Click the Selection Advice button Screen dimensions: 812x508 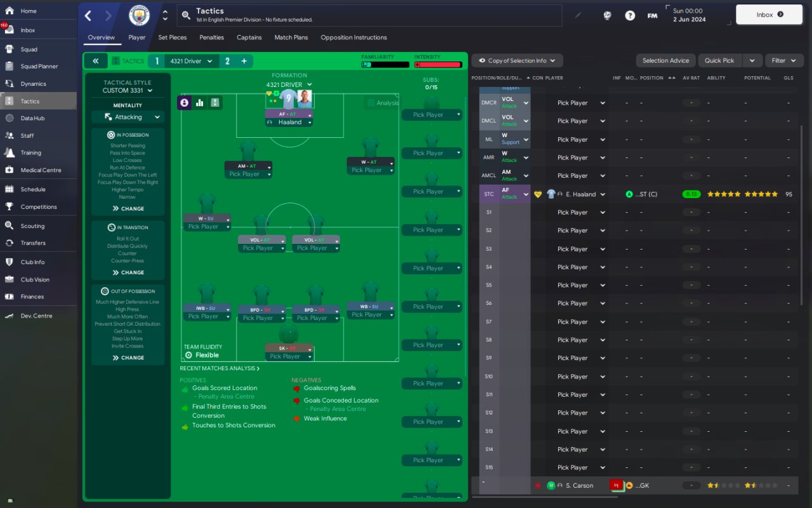665,60
